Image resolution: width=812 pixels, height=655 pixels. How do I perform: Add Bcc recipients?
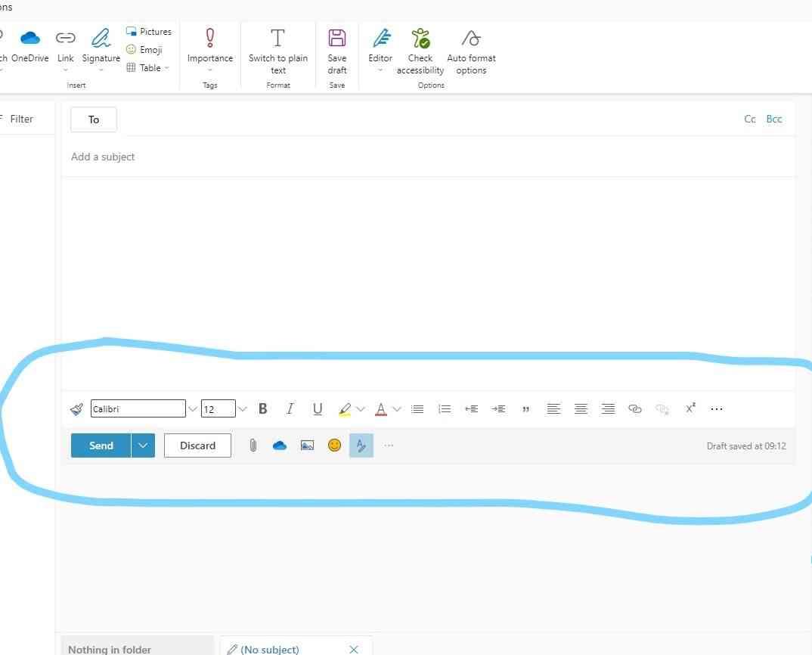tap(773, 120)
